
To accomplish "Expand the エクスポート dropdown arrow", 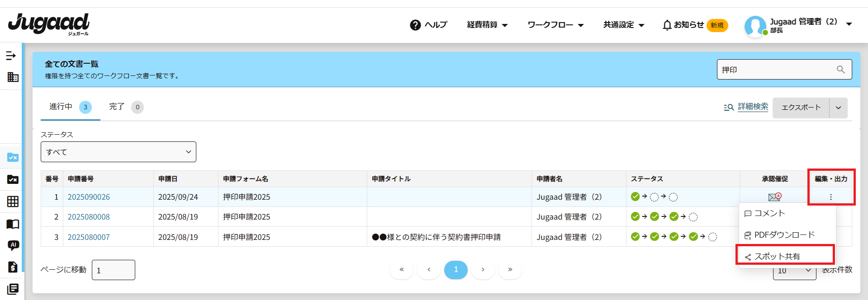I will (838, 108).
